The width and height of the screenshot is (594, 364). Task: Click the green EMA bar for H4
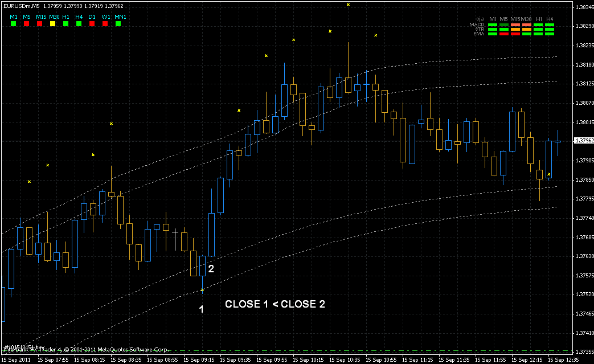(x=550, y=34)
